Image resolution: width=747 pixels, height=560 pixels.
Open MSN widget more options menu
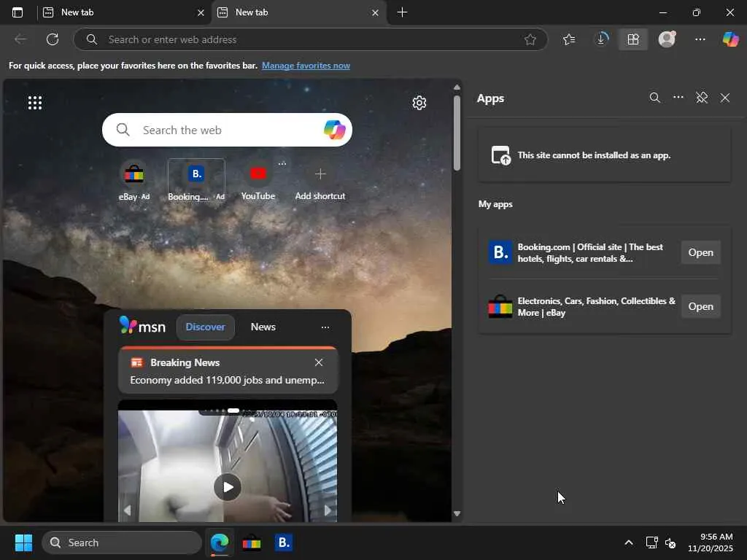(x=325, y=327)
